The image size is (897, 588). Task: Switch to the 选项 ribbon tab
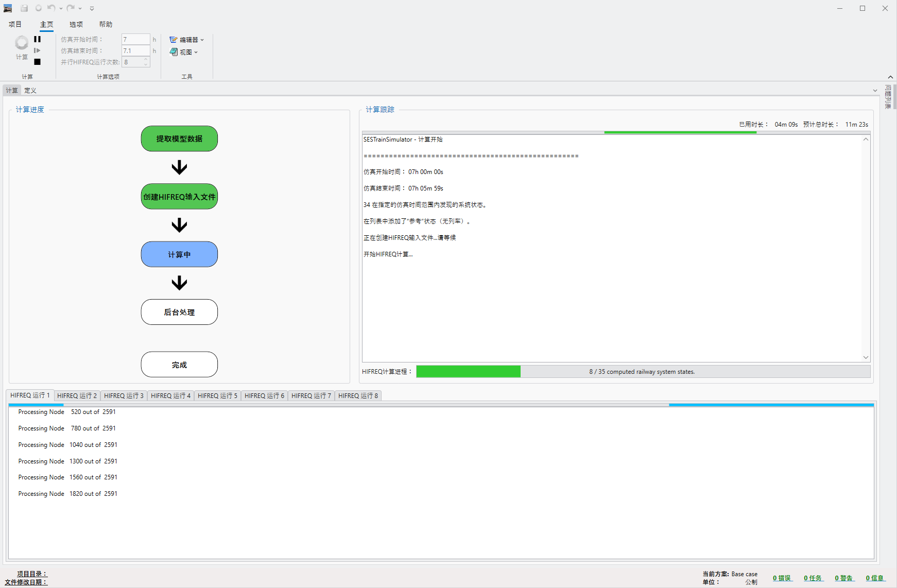pyautogui.click(x=76, y=24)
